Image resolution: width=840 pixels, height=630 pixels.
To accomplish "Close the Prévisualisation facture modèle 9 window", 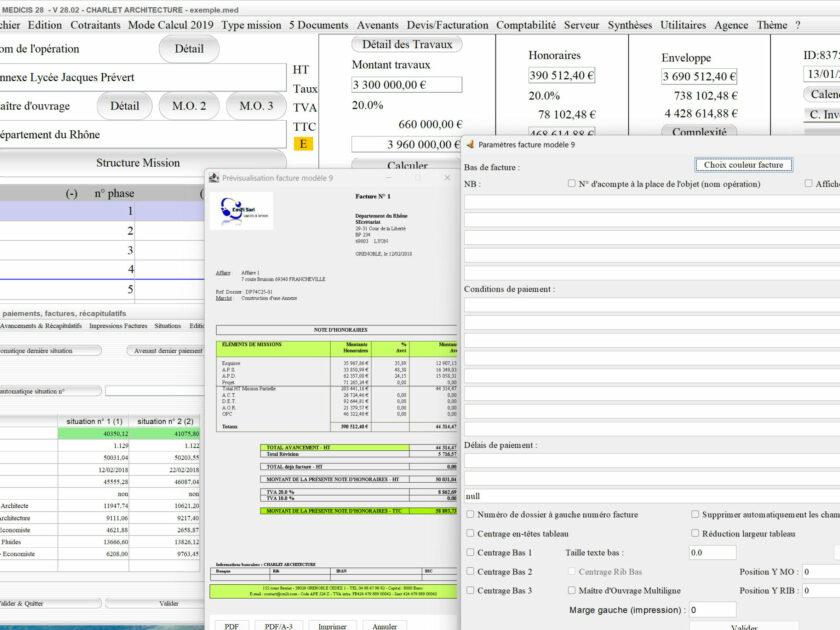I will click(447, 177).
